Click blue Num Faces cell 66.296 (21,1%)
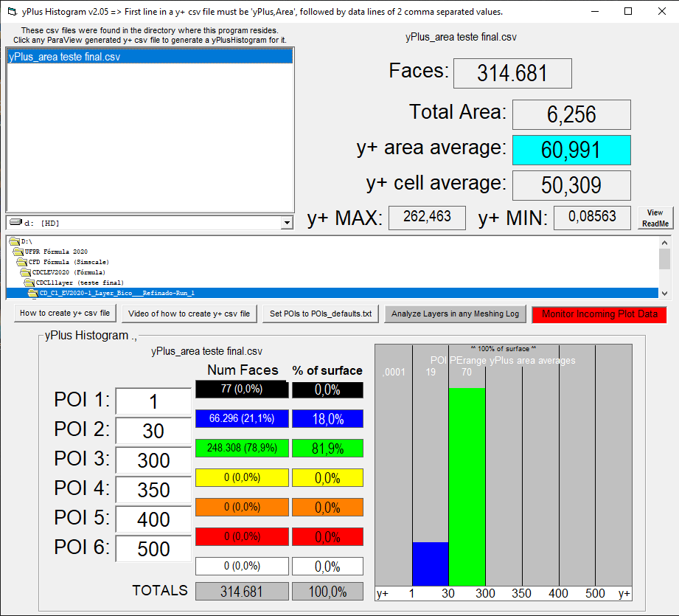 [x=242, y=418]
